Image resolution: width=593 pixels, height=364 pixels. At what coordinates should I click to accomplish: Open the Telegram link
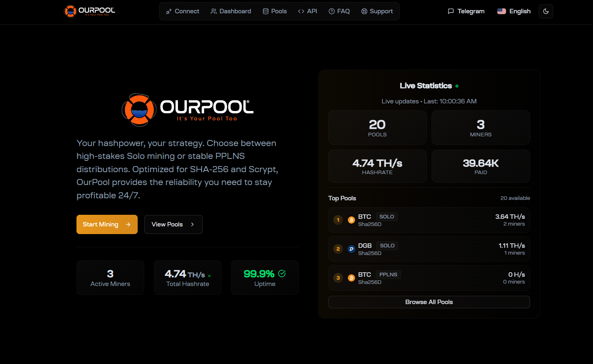pyautogui.click(x=466, y=11)
